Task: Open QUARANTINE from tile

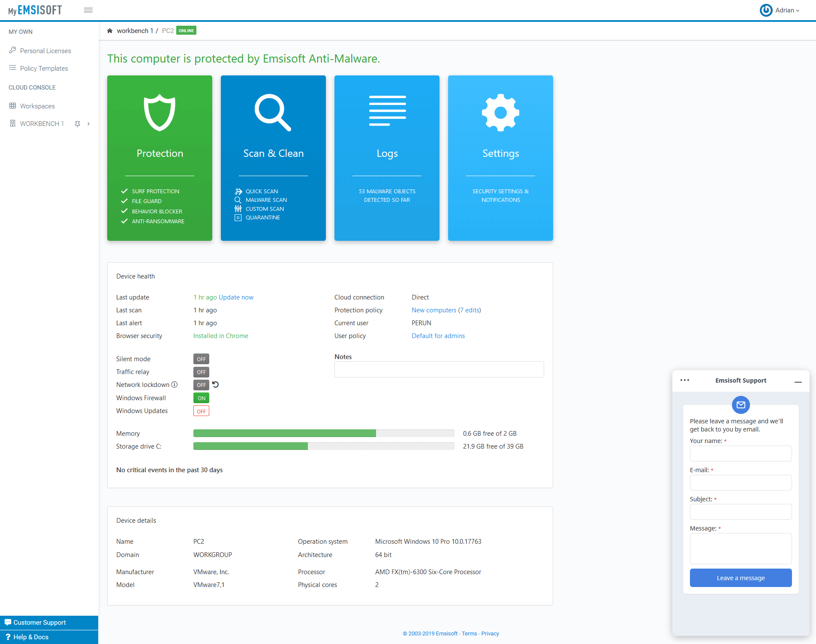Action: pyautogui.click(x=263, y=217)
